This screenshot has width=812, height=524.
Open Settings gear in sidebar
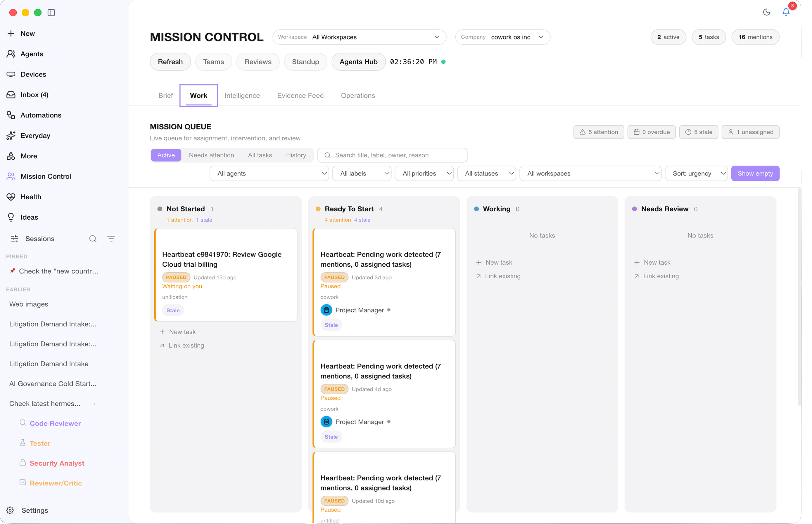pos(27,510)
